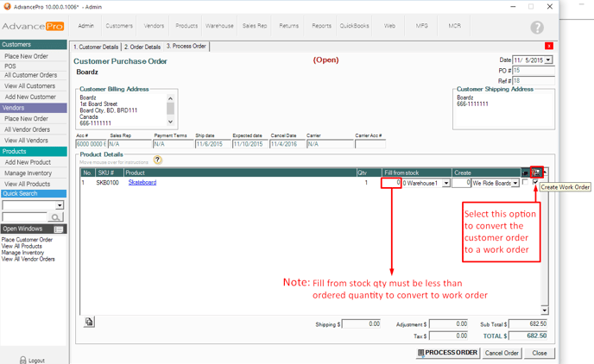Screen dimensions: 594x364
Task: Click the Quick Search magnifier icon
Action: (x=57, y=217)
